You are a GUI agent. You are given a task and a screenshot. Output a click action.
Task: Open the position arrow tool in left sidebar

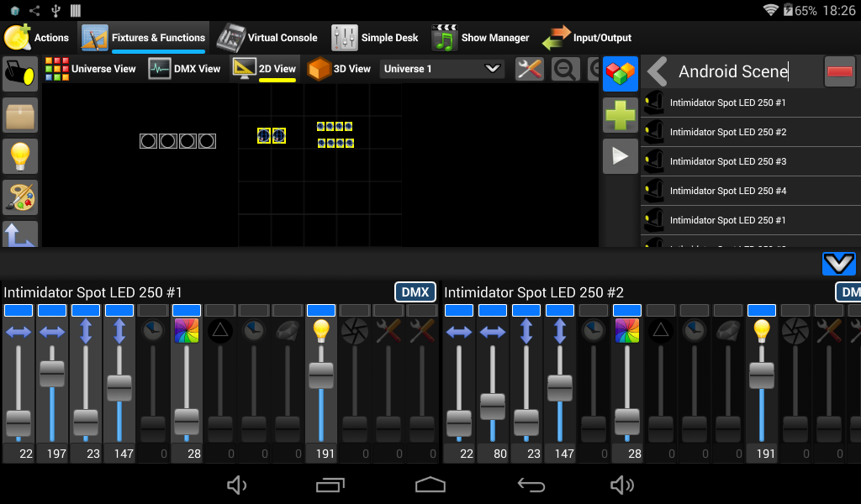(20, 234)
